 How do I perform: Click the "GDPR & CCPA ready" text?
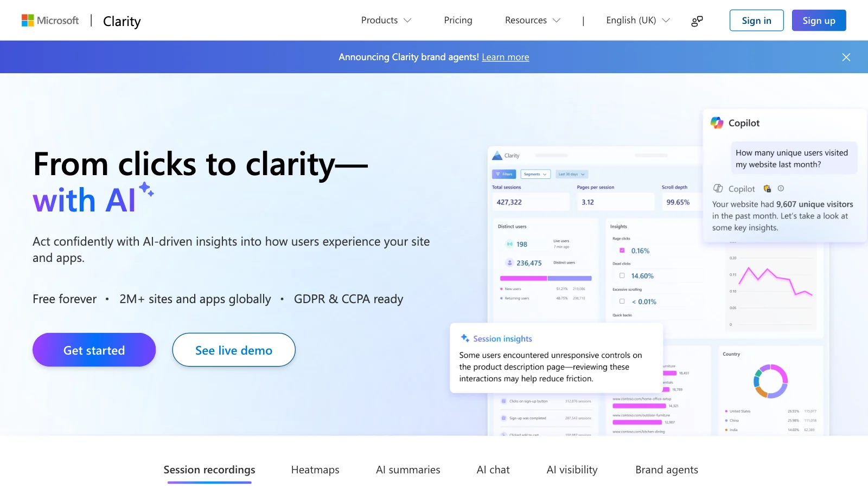pyautogui.click(x=349, y=299)
